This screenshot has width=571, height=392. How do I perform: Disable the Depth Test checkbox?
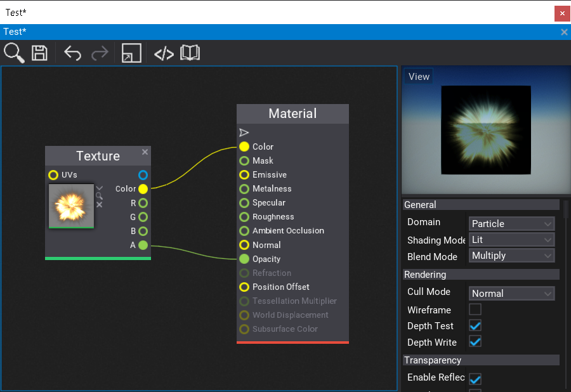(x=475, y=325)
